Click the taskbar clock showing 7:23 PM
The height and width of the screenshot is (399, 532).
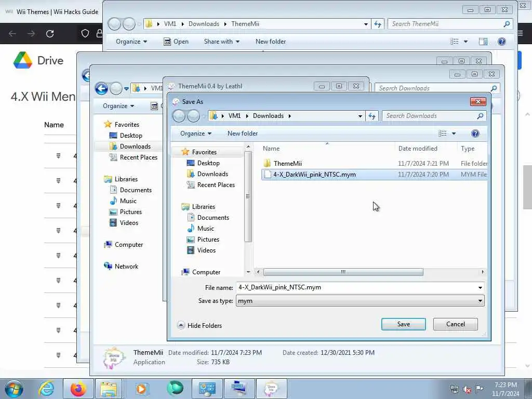506,389
